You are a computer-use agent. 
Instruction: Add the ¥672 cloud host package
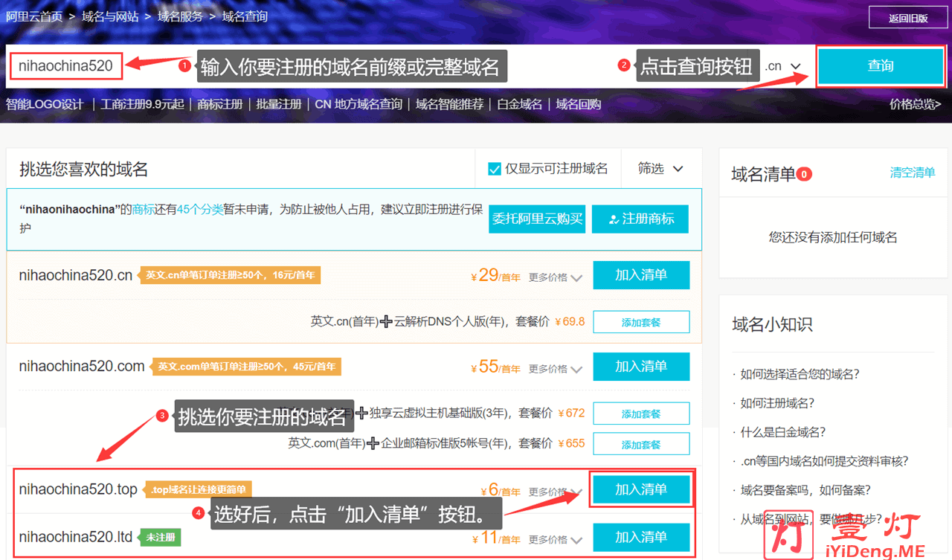tap(641, 413)
